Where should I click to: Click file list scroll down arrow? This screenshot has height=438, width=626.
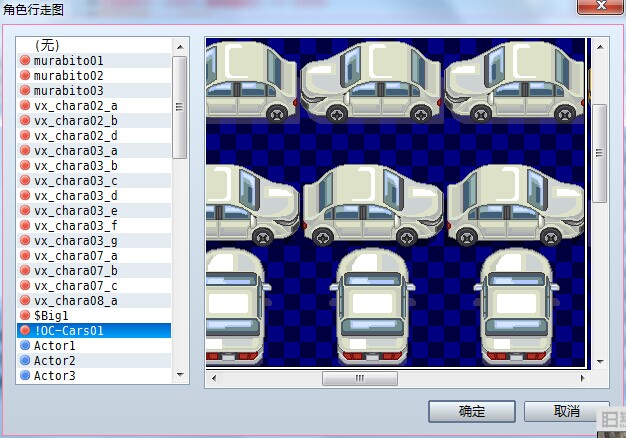click(180, 375)
